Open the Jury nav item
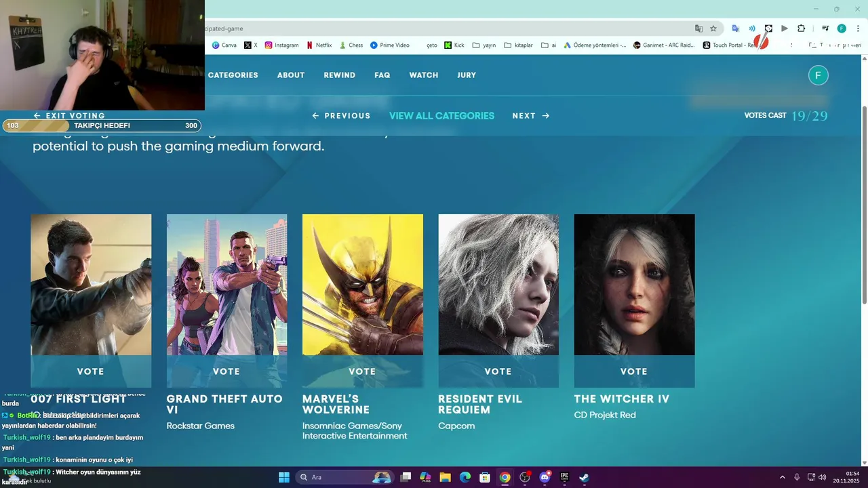The height and width of the screenshot is (488, 868). [467, 75]
